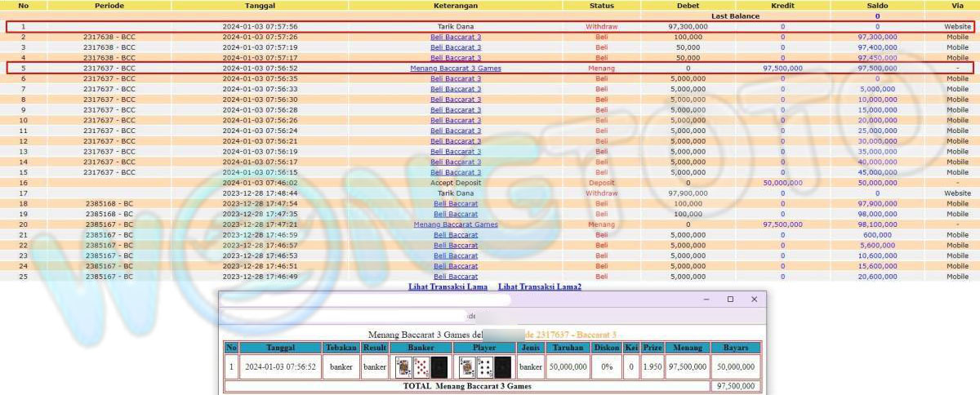Click the Player's first face card image
The image size is (980, 395).
(x=467, y=367)
